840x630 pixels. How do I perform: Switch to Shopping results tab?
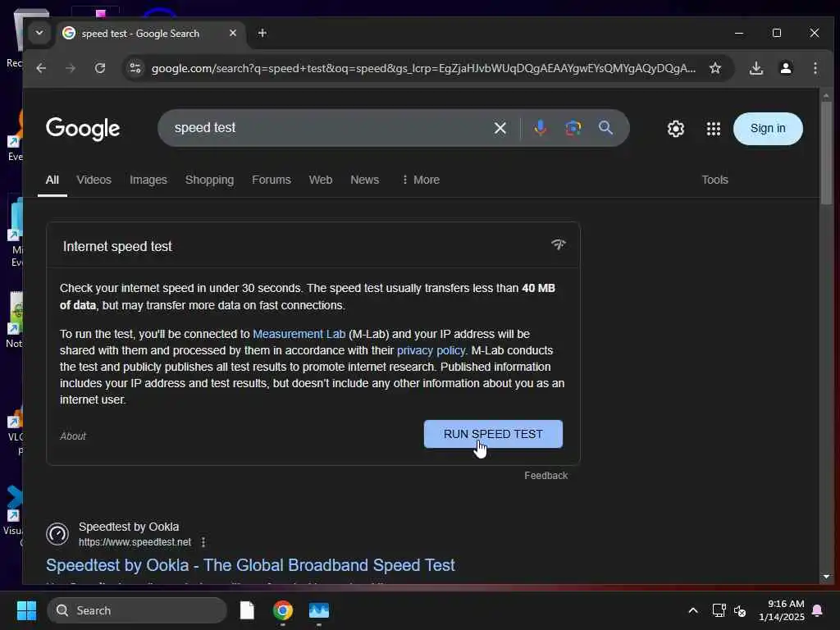point(209,180)
